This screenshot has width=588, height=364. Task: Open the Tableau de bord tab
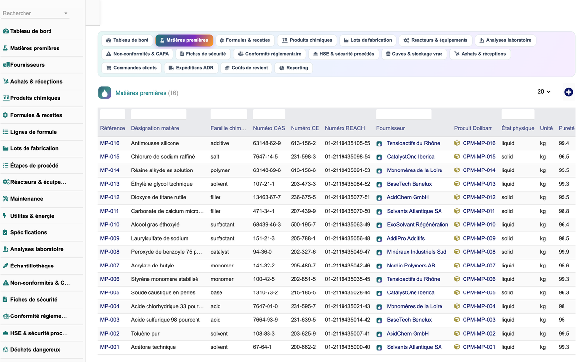pos(127,40)
